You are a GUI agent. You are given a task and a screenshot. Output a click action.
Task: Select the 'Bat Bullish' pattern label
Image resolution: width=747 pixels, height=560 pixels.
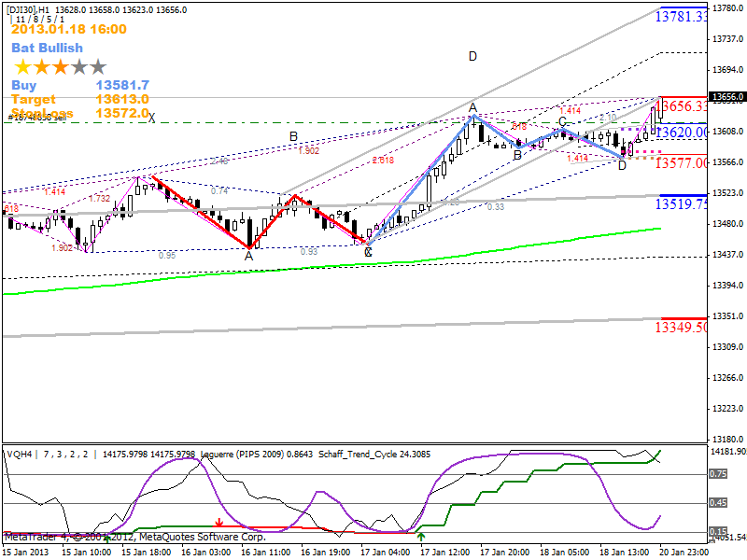(x=48, y=48)
